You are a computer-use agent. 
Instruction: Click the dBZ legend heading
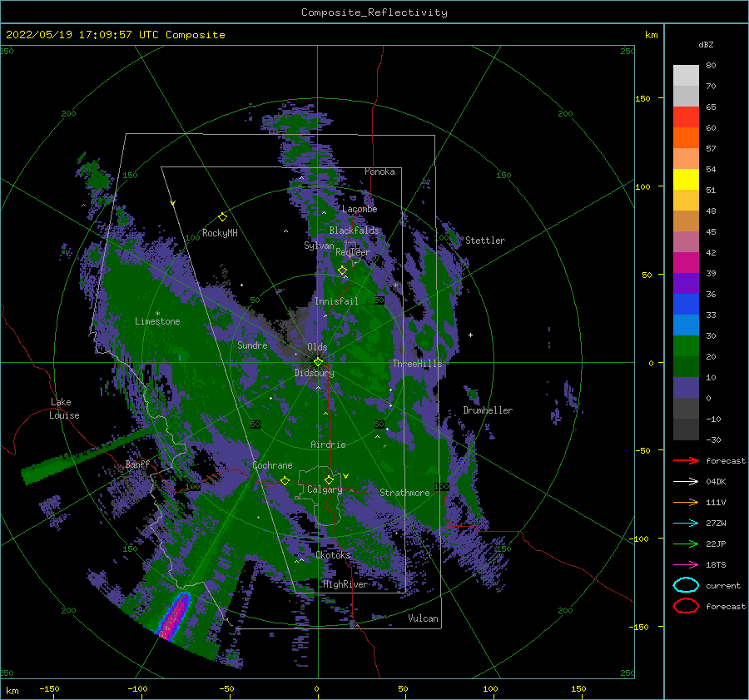[x=706, y=44]
